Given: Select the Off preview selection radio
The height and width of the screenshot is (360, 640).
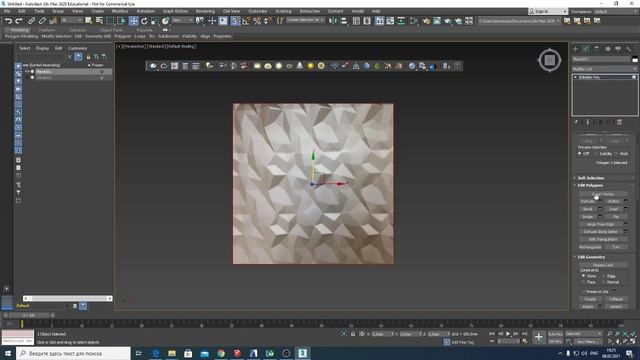Looking at the screenshot, I should coord(580,153).
